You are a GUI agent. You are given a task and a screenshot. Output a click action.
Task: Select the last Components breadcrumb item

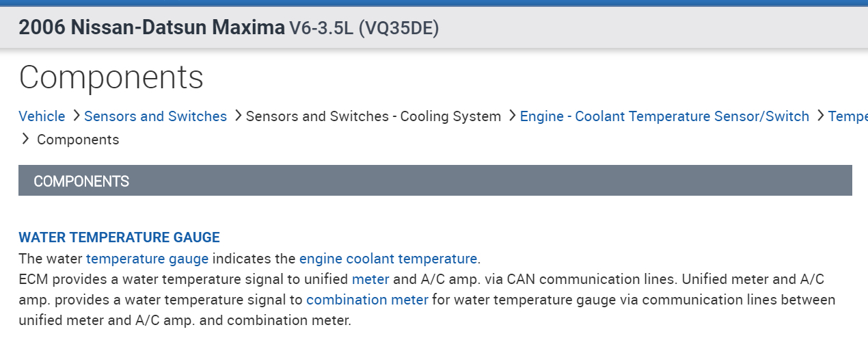tap(78, 140)
